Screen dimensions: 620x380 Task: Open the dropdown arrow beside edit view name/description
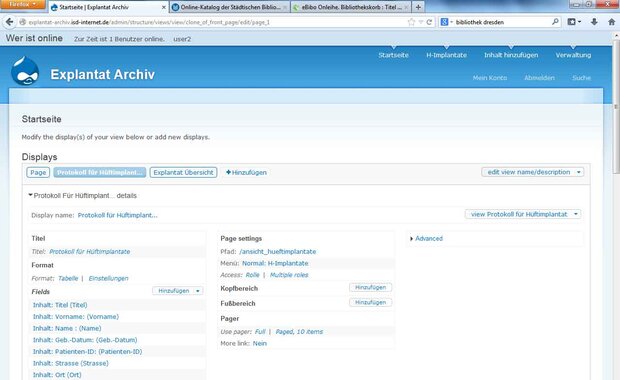point(579,172)
